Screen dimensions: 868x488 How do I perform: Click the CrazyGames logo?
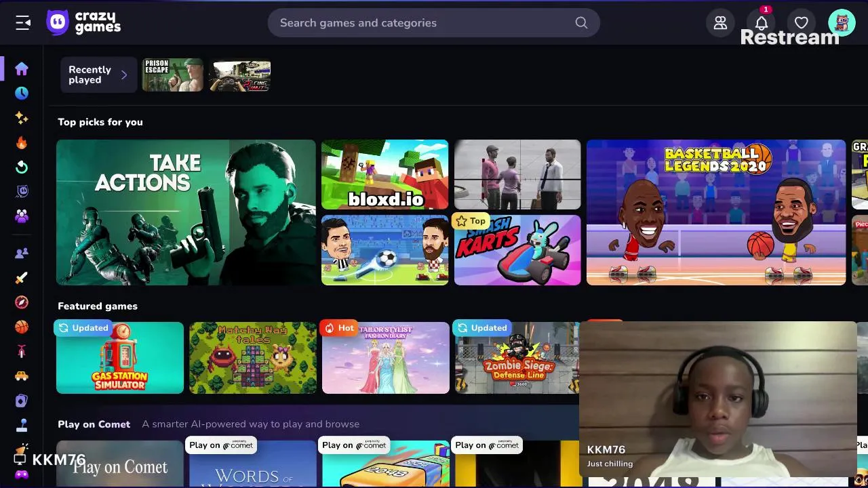(x=83, y=22)
